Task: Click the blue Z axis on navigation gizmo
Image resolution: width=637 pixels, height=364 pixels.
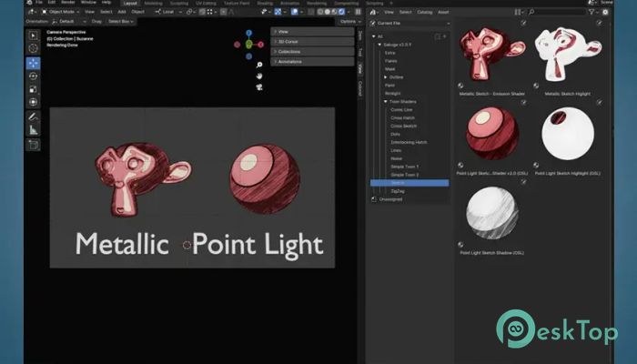Action: [x=249, y=33]
